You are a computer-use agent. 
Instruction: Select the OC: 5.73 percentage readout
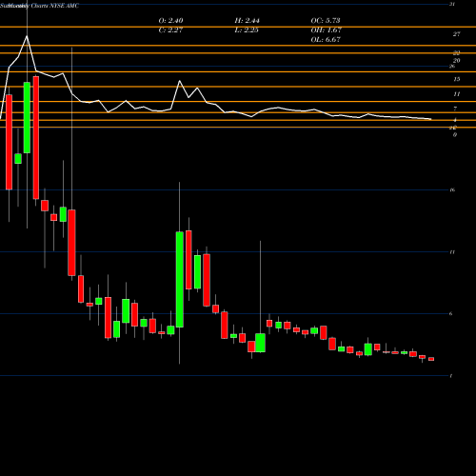326,21
